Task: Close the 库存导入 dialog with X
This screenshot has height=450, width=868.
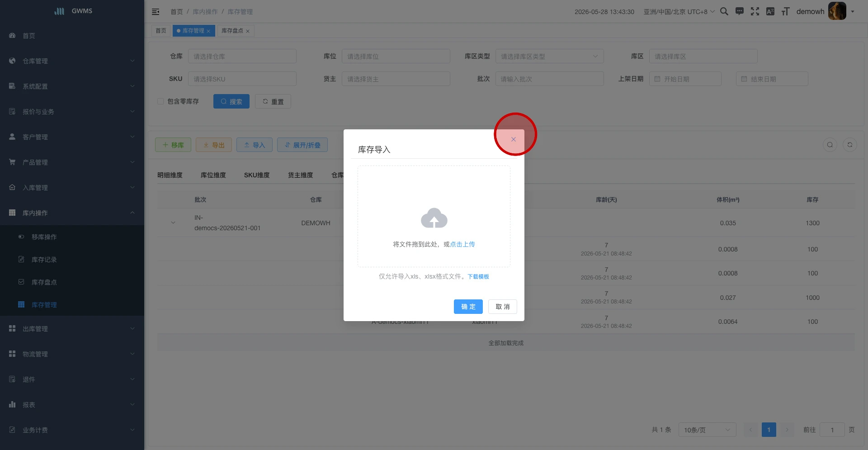Action: (513, 139)
